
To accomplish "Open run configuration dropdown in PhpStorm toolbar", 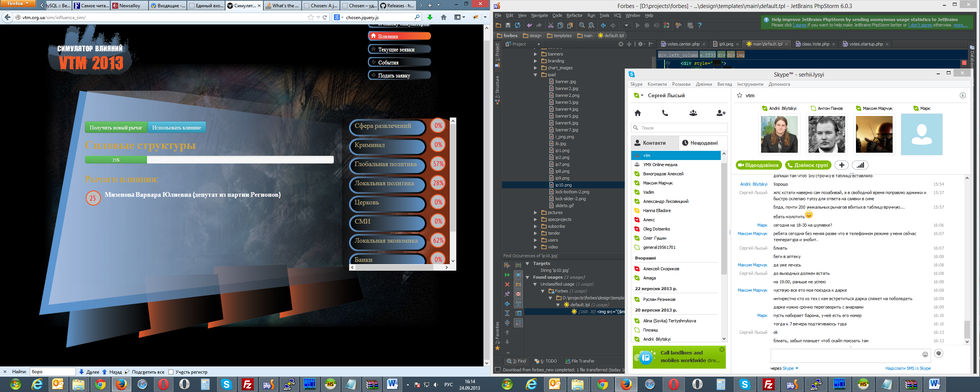I will click(x=626, y=25).
